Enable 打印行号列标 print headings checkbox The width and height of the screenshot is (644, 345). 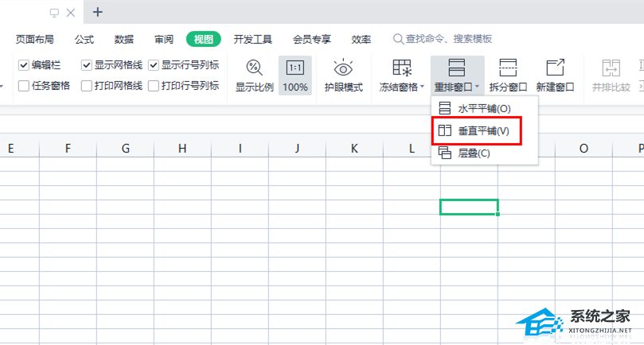pos(154,86)
